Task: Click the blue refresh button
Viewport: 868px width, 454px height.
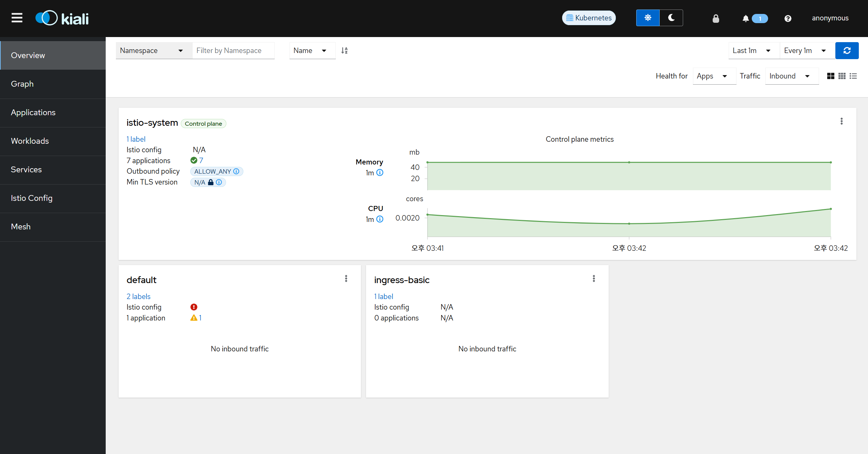Action: 847,51
